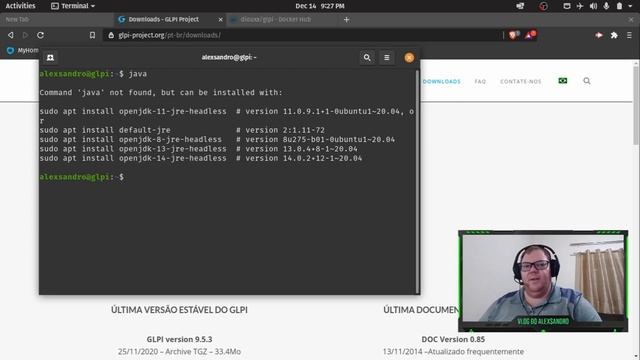Screen dimensions: 640x360
Task: Click the openjdk-8-jre-headless install line
Action: pos(217,140)
